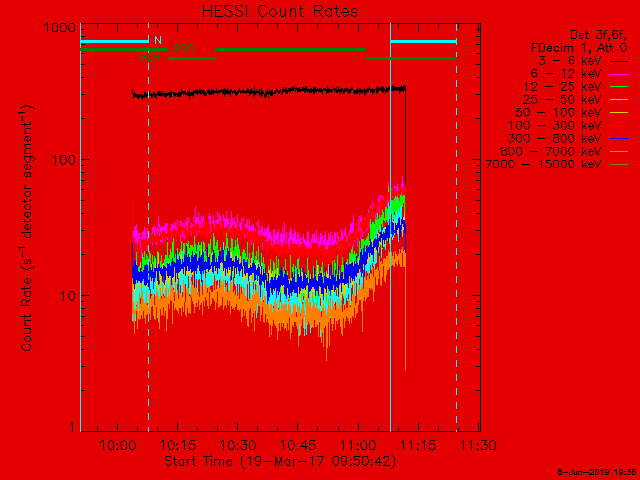Select the '50 - 100 keV' legend label
This screenshot has width=640, height=480.
(x=558, y=113)
